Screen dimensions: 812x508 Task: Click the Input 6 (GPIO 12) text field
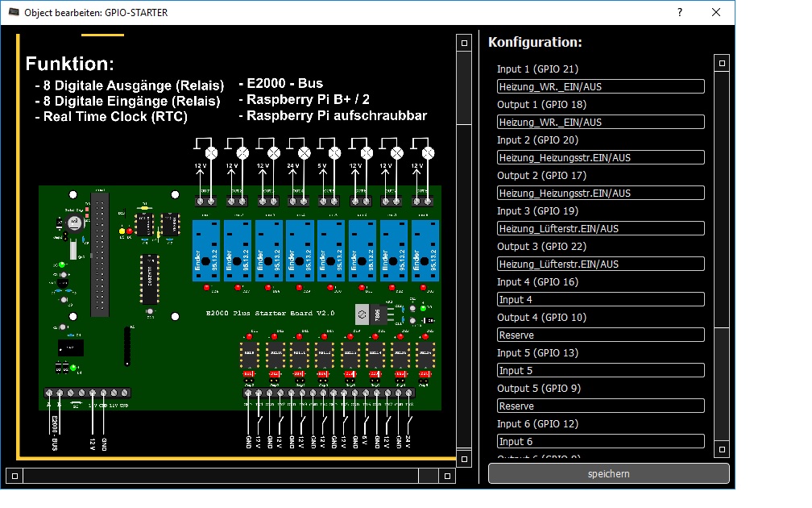[601, 442]
